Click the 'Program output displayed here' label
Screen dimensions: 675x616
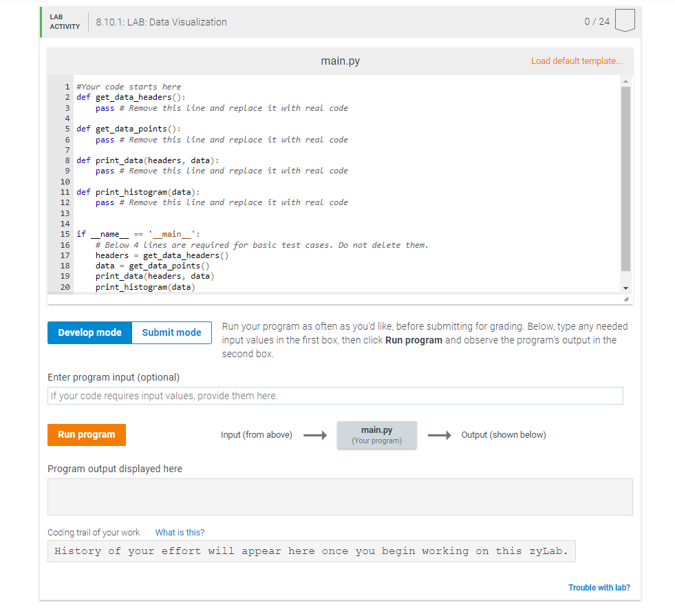114,469
